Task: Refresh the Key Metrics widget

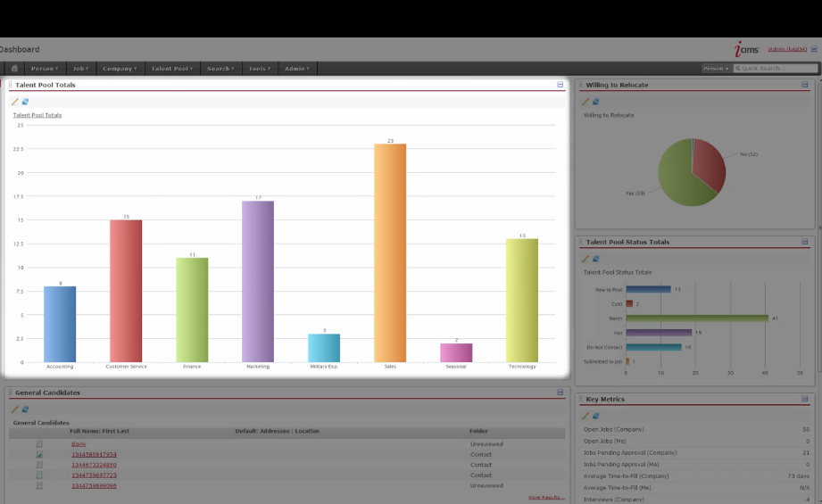Action: pos(595,416)
